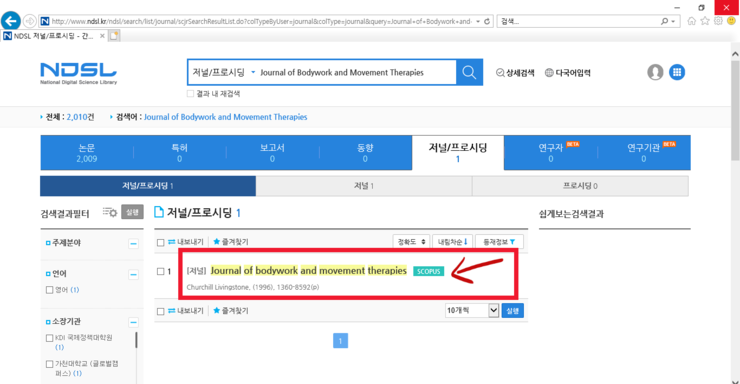The width and height of the screenshot is (740, 384).
Task: Check 가천대학교 글로벌캠퍼스 filter
Action: tap(50, 364)
